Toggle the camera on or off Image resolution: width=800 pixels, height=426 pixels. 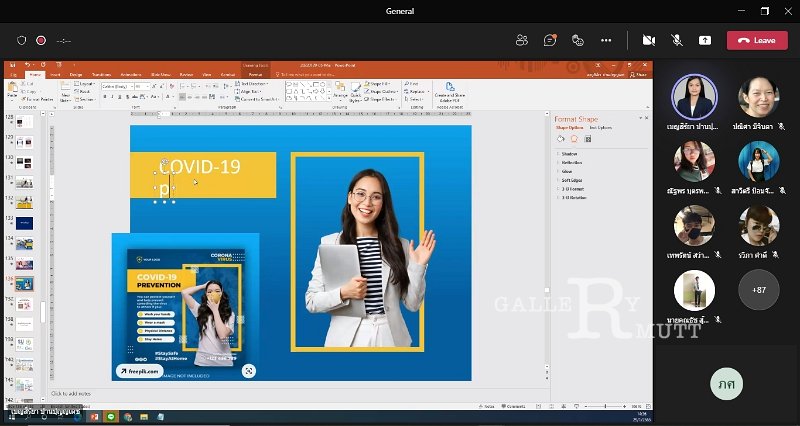[x=648, y=40]
